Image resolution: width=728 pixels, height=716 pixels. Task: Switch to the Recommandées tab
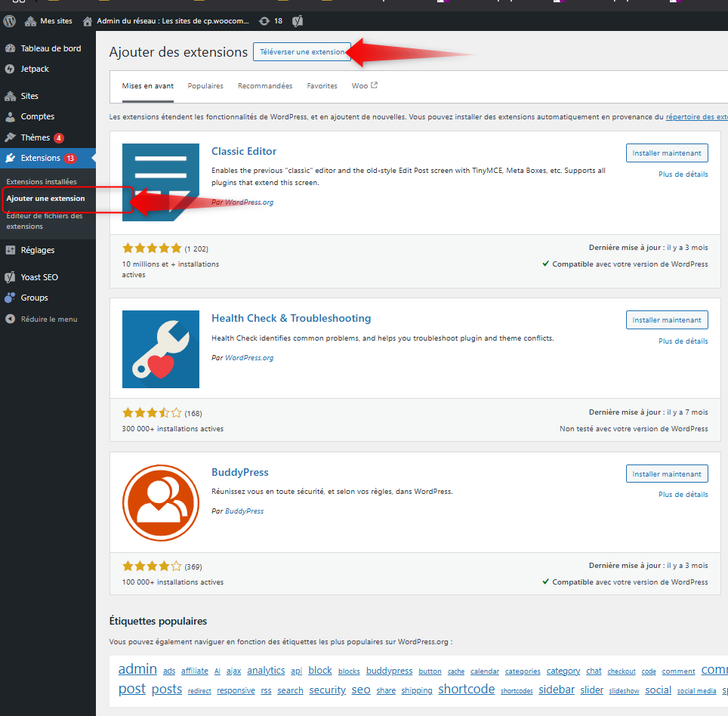coord(265,86)
